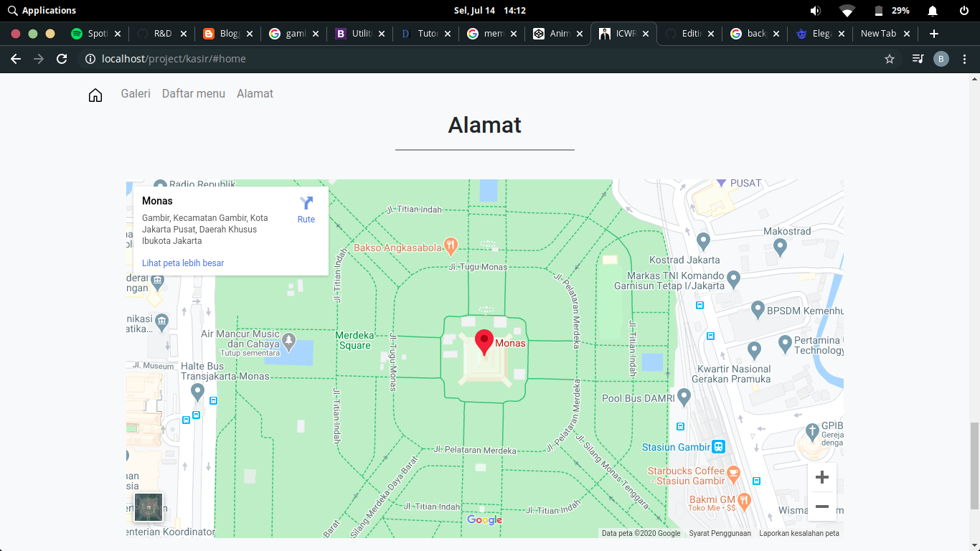
Task: Select the Makostrad location pin
Action: point(780,248)
